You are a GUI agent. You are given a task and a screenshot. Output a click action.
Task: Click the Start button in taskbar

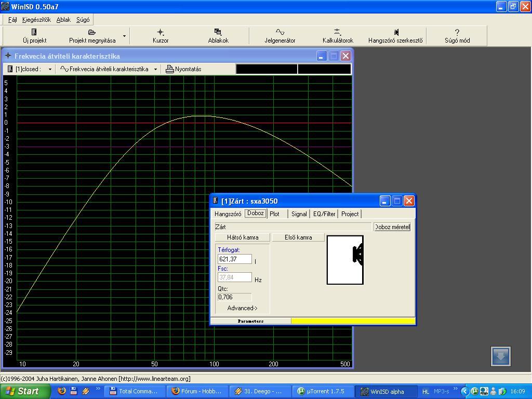25,391
